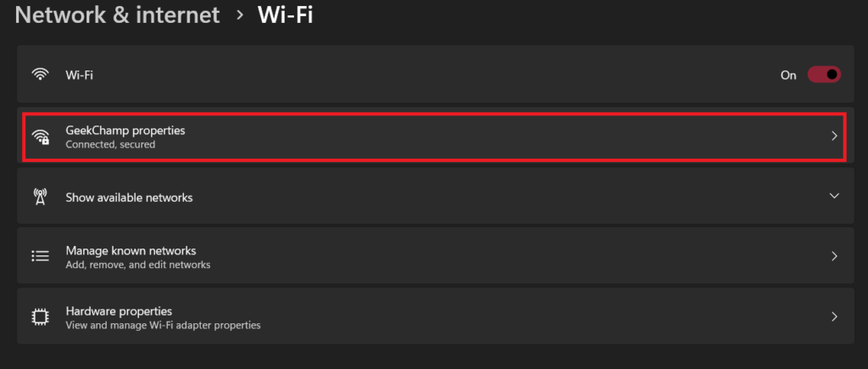Open the GeekChamp properties label
Image resolution: width=868 pixels, height=369 pixels.
point(125,130)
